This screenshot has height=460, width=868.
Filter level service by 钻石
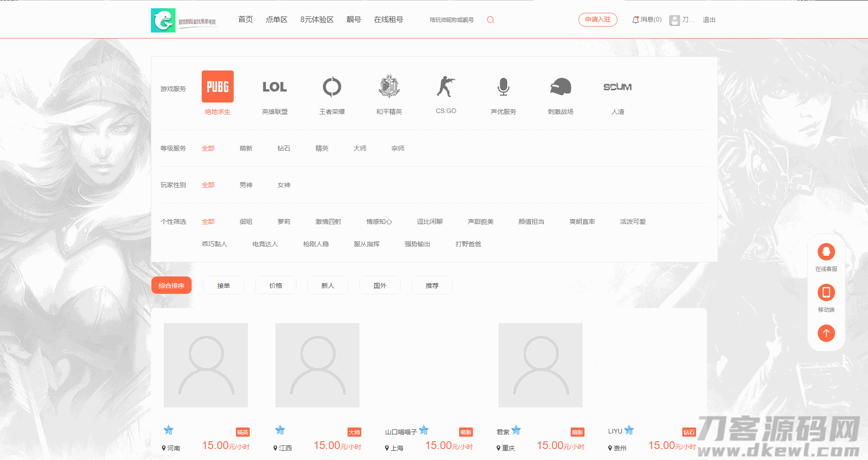(x=284, y=148)
